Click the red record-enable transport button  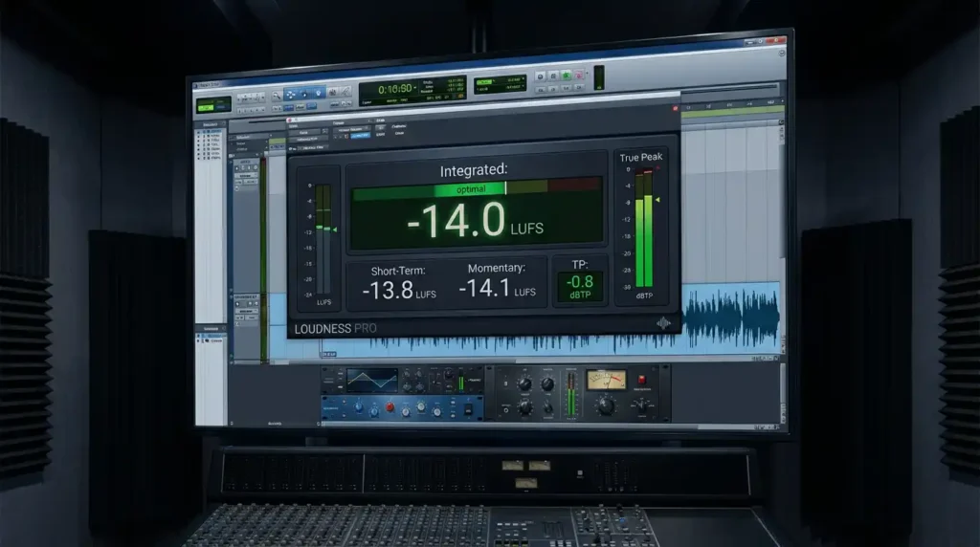(579, 75)
